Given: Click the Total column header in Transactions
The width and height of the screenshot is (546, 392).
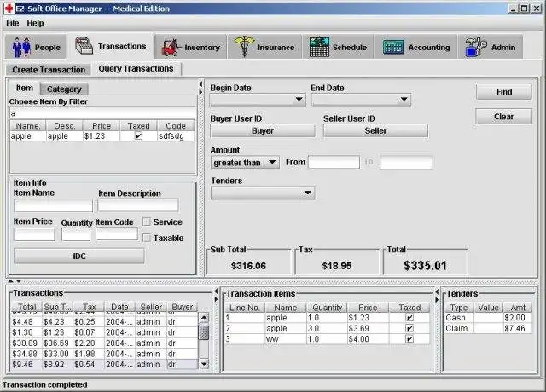Looking at the screenshot, I should 26,307.
